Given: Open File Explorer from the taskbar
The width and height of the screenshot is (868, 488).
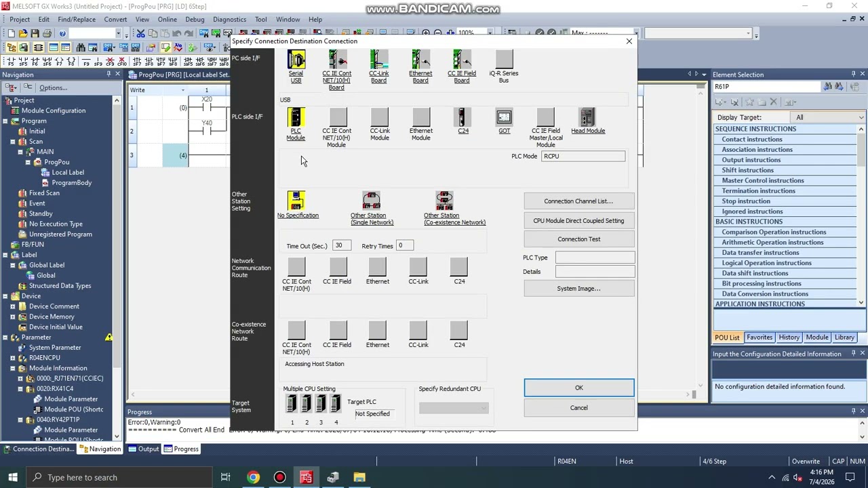Looking at the screenshot, I should tap(359, 477).
